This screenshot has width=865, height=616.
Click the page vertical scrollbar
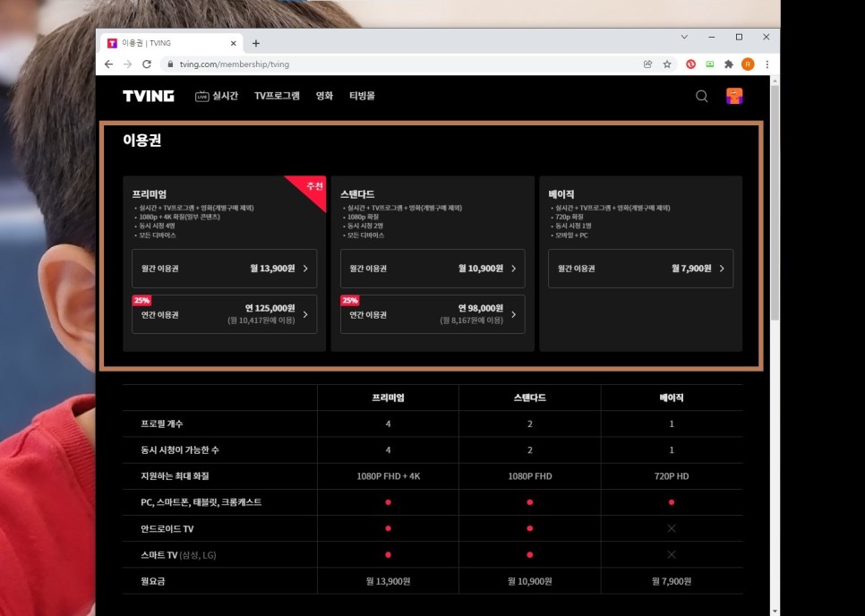(775, 204)
